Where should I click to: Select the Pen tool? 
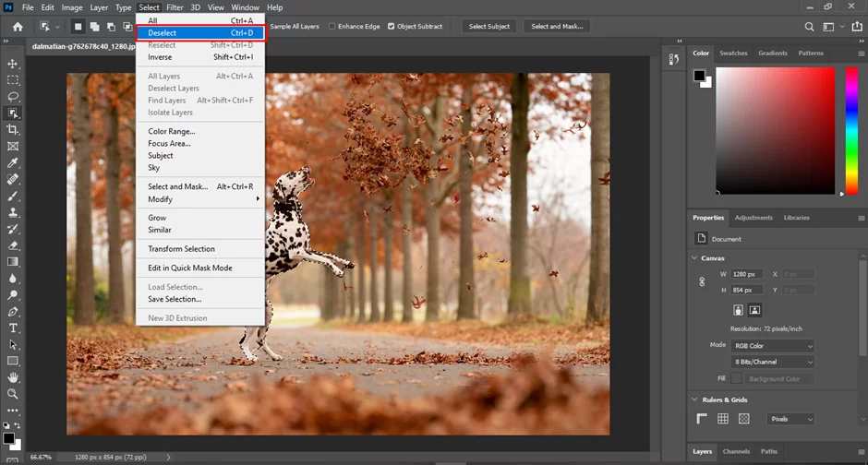point(13,311)
